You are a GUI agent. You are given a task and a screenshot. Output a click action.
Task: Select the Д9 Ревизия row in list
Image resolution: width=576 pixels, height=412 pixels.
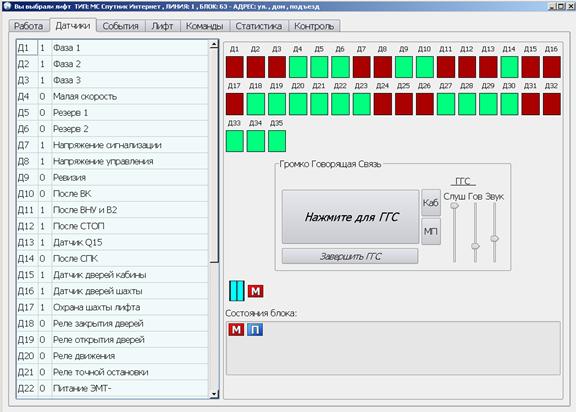click(x=112, y=177)
